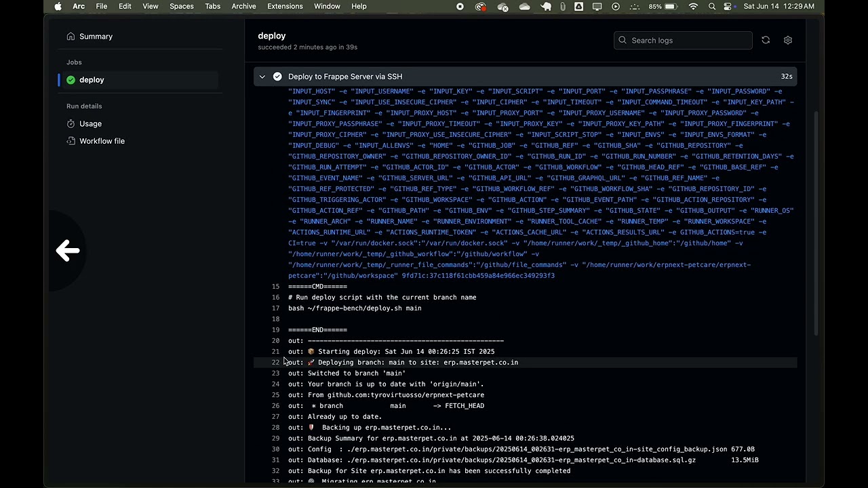Image resolution: width=868 pixels, height=488 pixels.
Task: Collapse the Deploy to Frappe Server step
Action: [x=262, y=77]
